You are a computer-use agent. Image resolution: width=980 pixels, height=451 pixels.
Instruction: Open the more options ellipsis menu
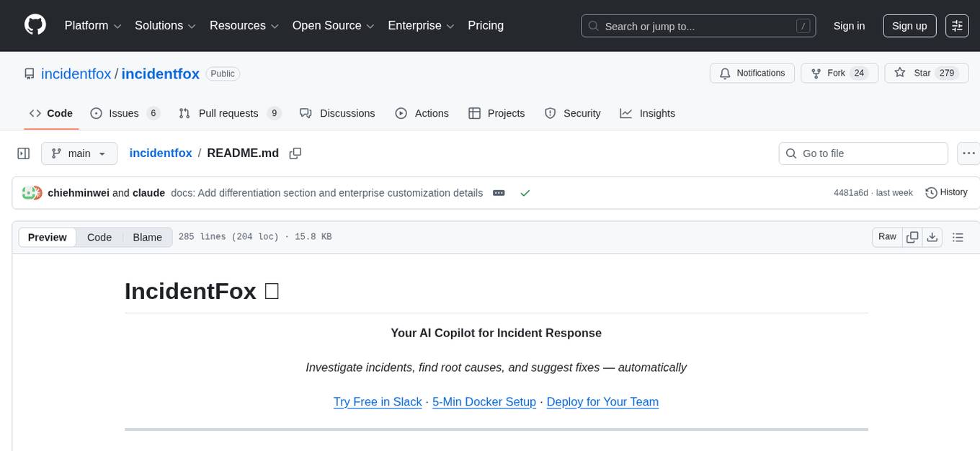coord(968,153)
